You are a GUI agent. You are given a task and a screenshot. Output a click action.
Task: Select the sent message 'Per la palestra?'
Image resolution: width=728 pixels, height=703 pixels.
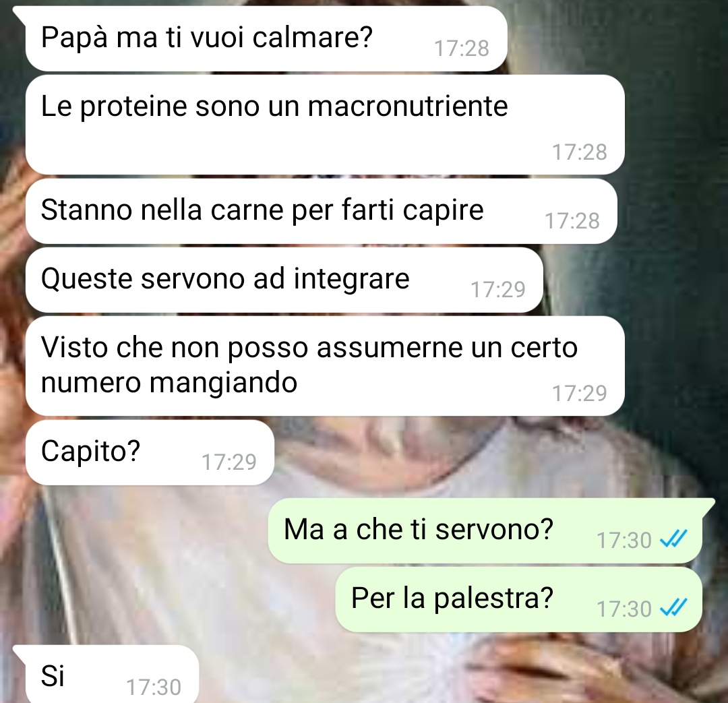[x=518, y=599]
